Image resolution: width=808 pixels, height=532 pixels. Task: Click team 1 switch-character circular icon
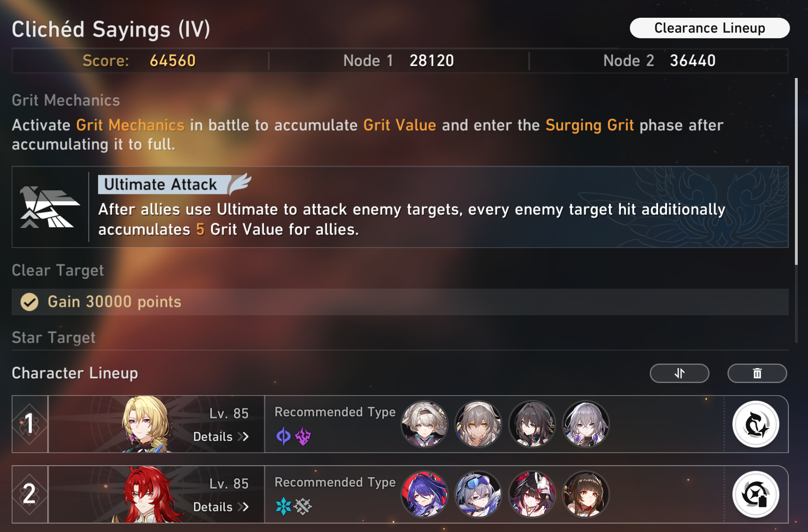(x=756, y=424)
